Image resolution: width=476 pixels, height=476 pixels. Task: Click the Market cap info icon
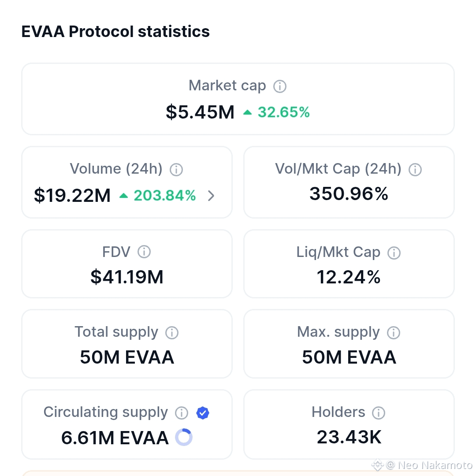279,86
